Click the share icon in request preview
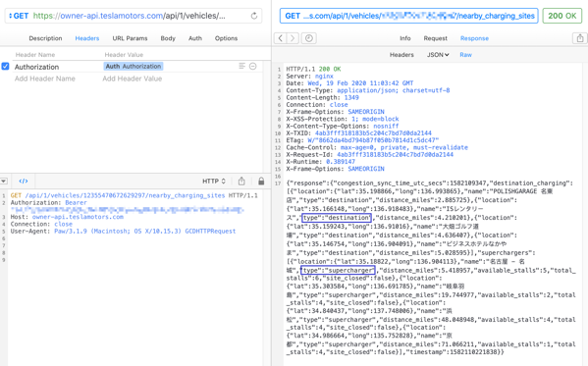Screen dimensions: 588x366 pos(241,182)
